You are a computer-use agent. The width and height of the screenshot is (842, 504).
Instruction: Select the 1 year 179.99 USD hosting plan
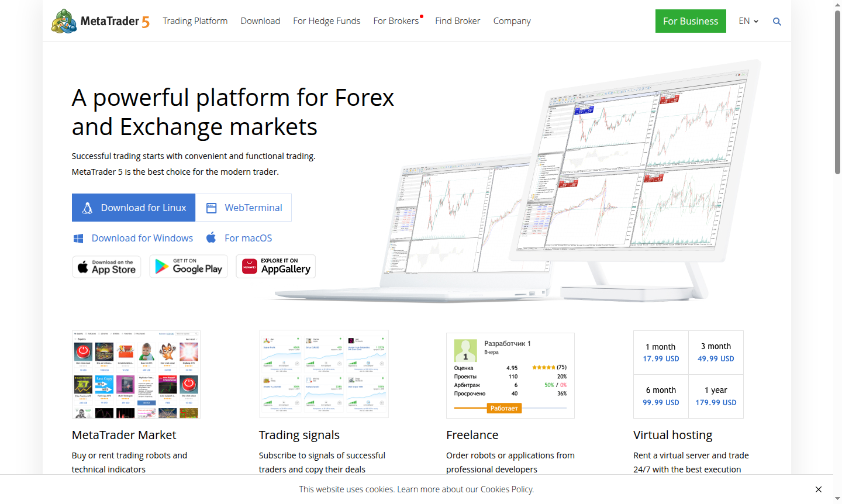716,396
